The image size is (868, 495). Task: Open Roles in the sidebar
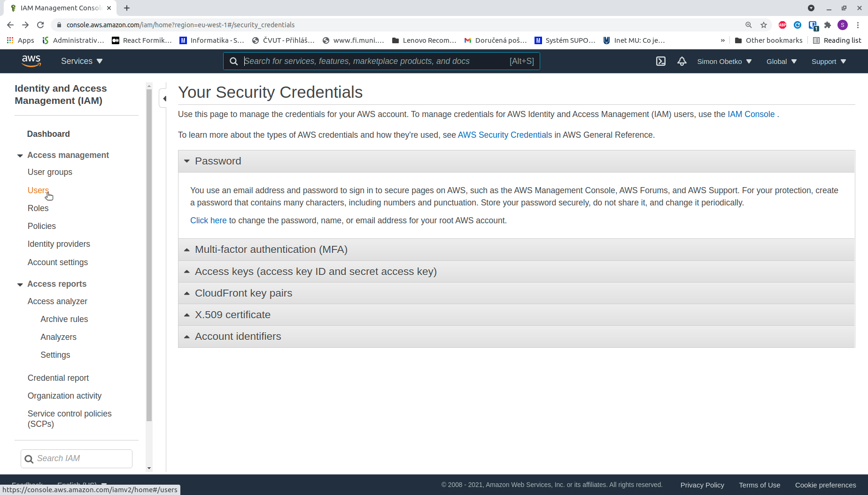38,208
